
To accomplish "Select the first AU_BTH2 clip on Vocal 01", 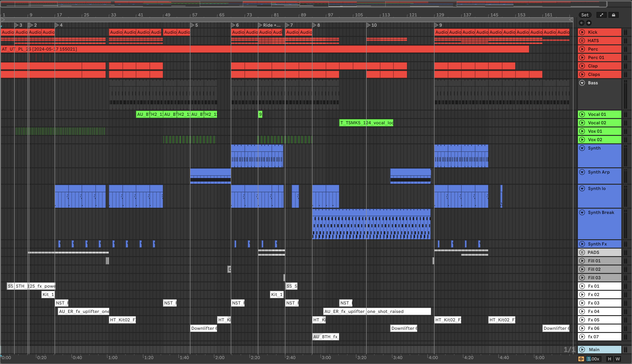I will point(149,114).
